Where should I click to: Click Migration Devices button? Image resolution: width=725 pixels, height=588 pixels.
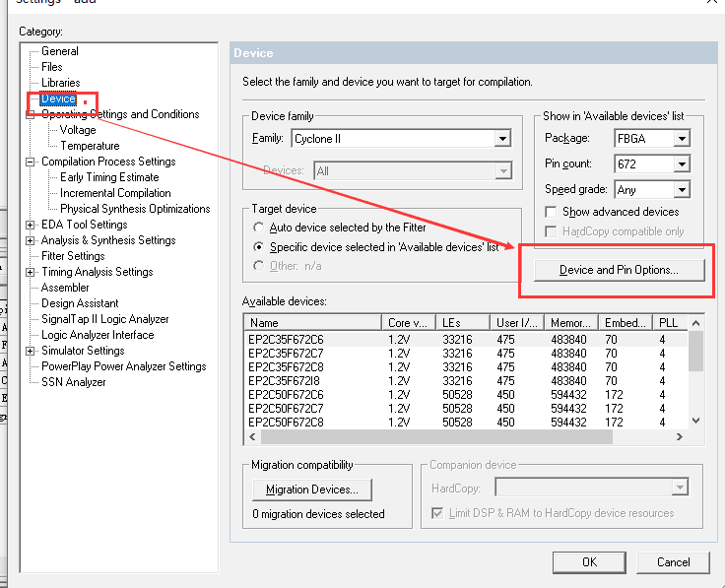point(312,490)
